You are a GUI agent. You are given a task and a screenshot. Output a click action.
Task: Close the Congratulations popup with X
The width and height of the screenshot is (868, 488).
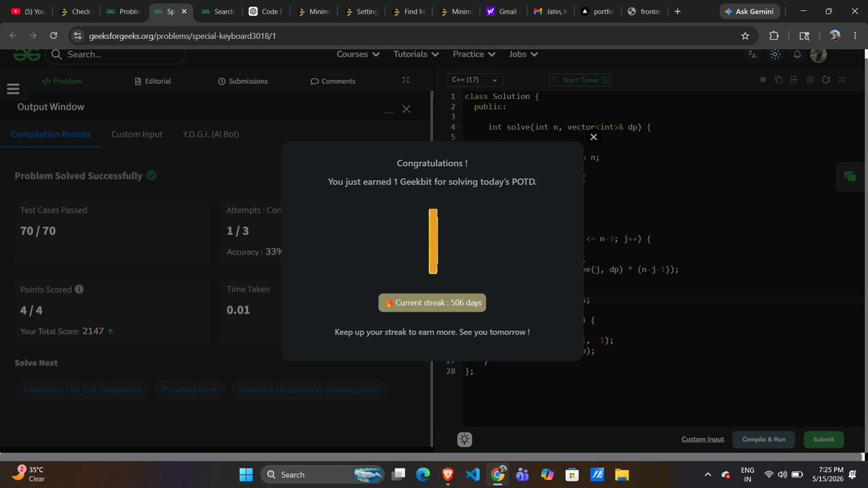(x=593, y=137)
